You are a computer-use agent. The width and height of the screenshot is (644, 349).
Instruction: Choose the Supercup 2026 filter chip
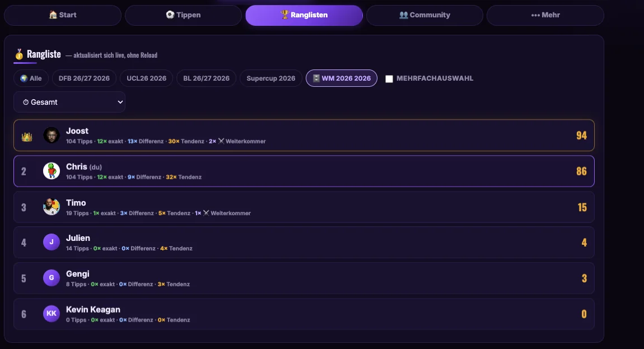pyautogui.click(x=270, y=78)
